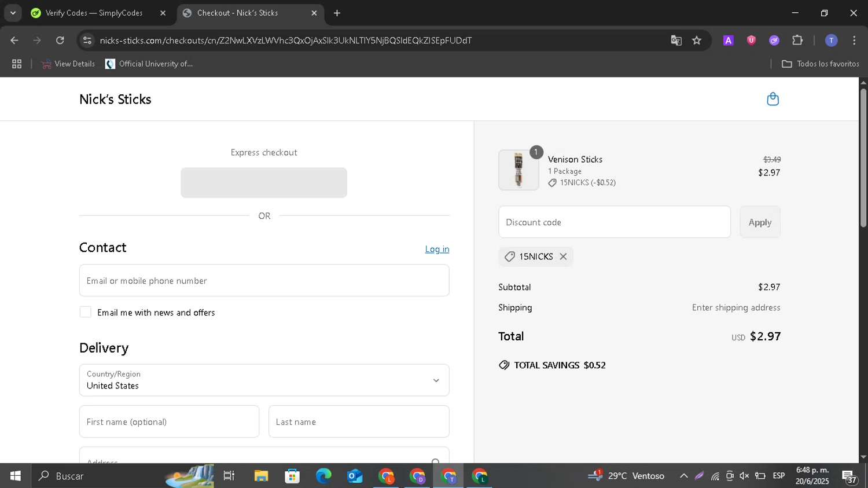The height and width of the screenshot is (488, 868).
Task: Bookmark this page with star icon
Action: click(x=697, y=41)
